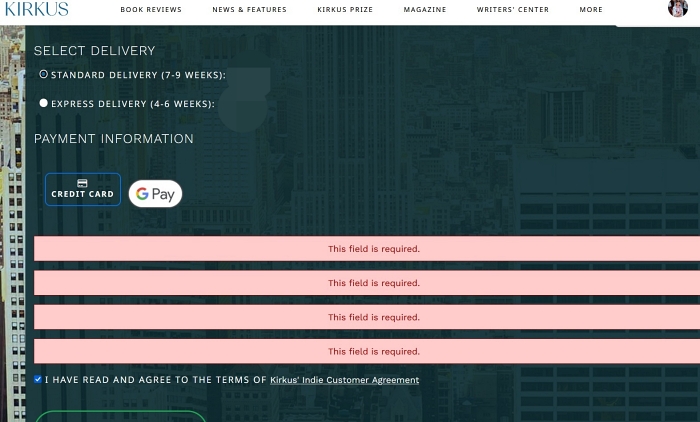700x422 pixels.
Task: Click the first required field error box
Action: pyautogui.click(x=373, y=249)
